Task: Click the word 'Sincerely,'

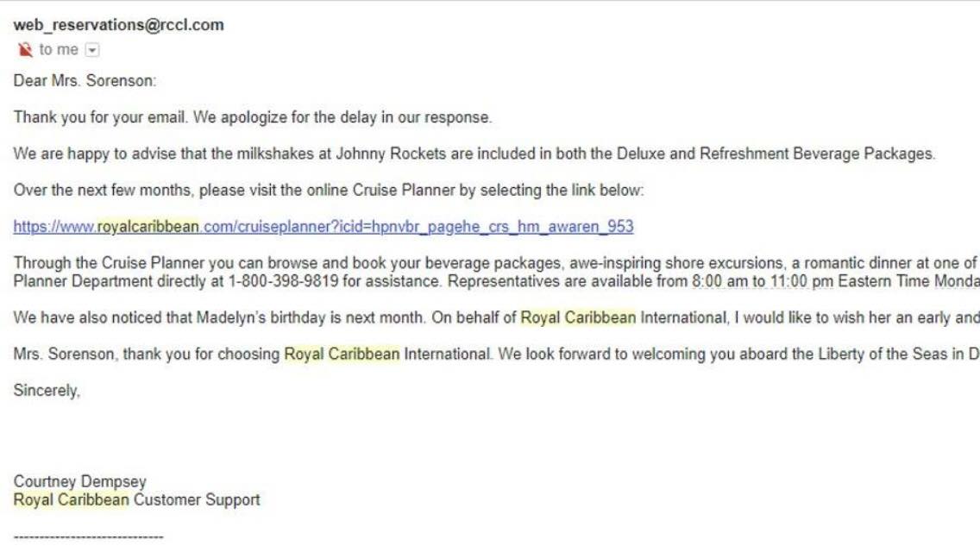Action: (x=47, y=390)
